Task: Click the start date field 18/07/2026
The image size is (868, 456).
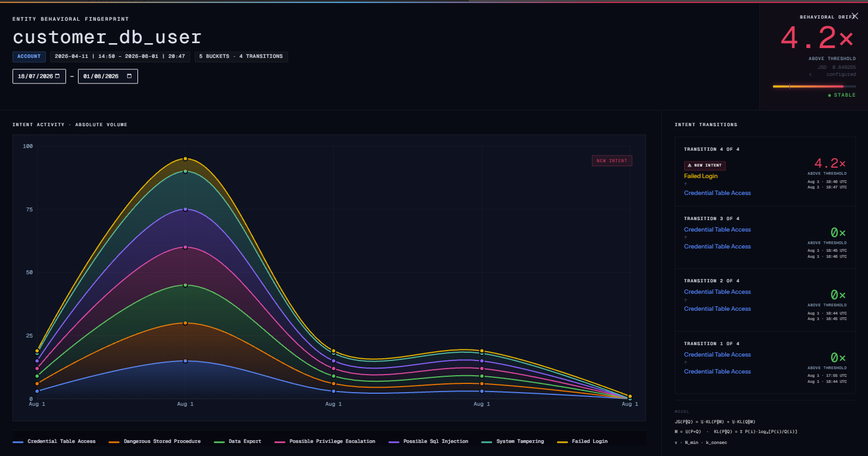Action: (39, 76)
